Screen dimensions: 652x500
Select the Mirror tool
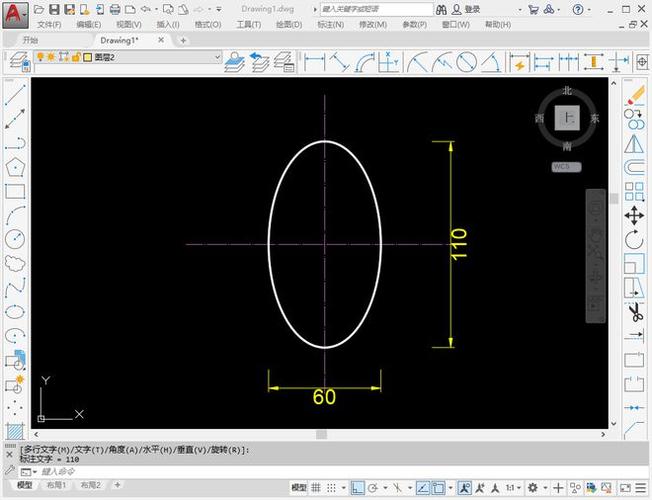tap(634, 143)
